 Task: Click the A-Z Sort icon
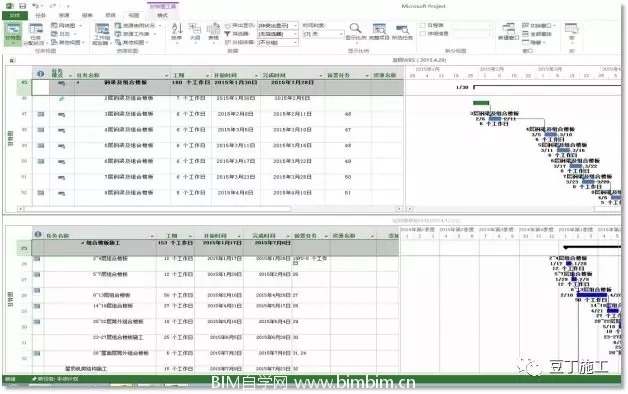pos(177,31)
